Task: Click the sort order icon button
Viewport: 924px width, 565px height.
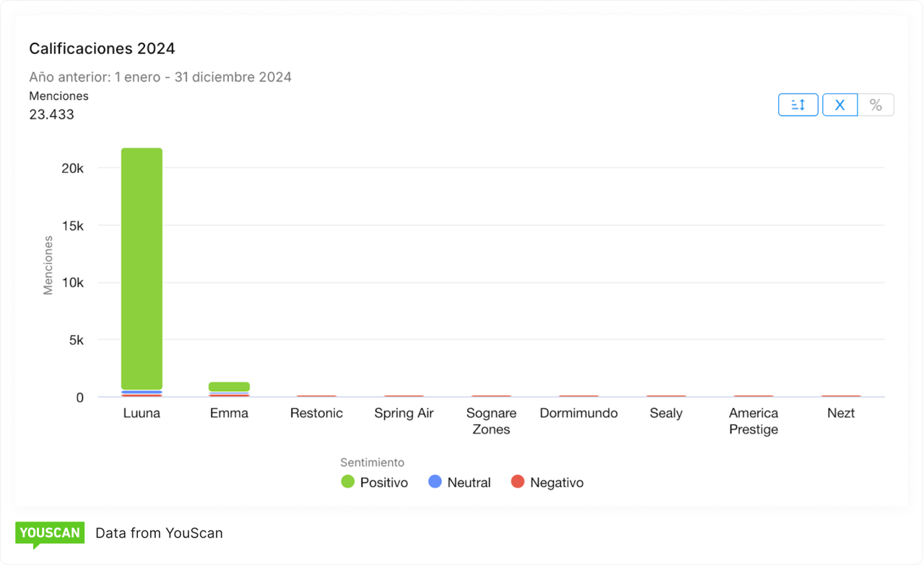Action: point(798,105)
